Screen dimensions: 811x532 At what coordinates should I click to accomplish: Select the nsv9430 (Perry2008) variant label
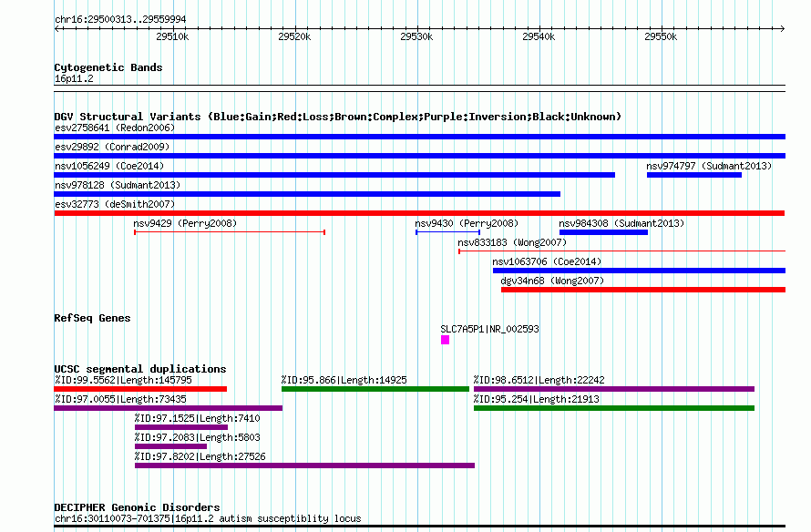pos(467,223)
